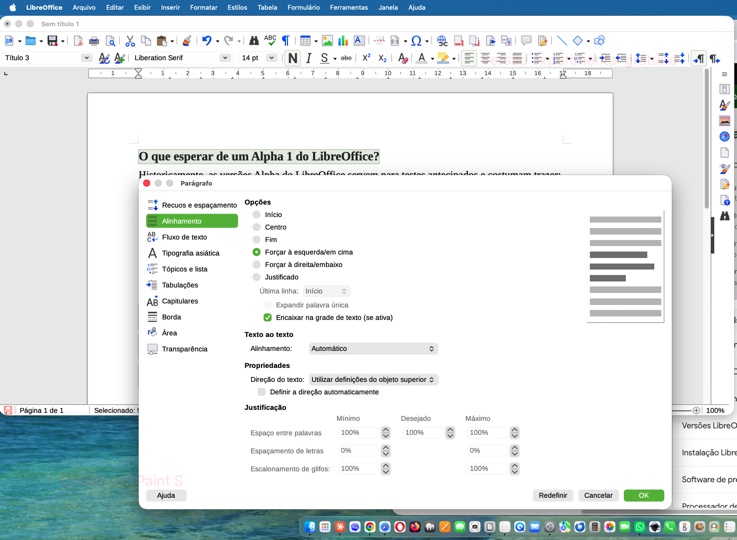Select the Draw line tool
The height and width of the screenshot is (540, 737).
coord(562,41)
